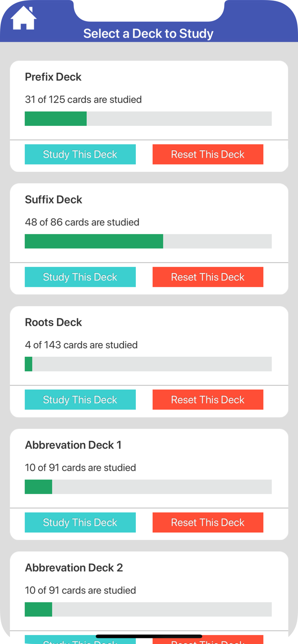This screenshot has width=298, height=644.
Task: Select the Prefix Deck card
Action: pyautogui.click(x=148, y=99)
